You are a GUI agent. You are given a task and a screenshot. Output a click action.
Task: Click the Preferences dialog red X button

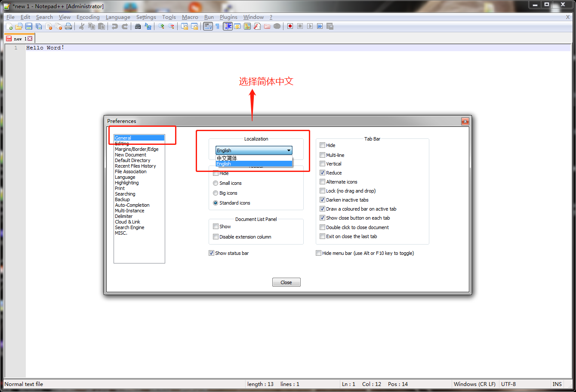(x=465, y=121)
